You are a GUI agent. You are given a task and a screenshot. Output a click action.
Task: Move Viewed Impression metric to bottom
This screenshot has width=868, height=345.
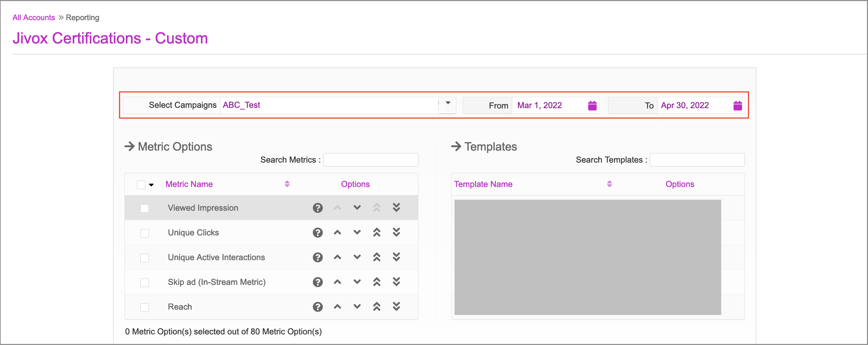tap(397, 208)
